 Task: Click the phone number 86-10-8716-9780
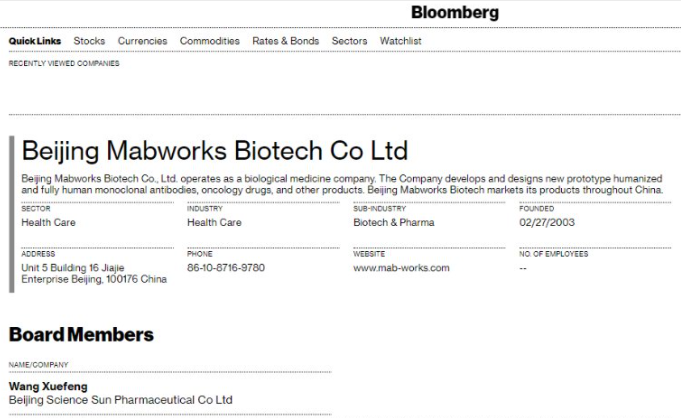tap(226, 268)
